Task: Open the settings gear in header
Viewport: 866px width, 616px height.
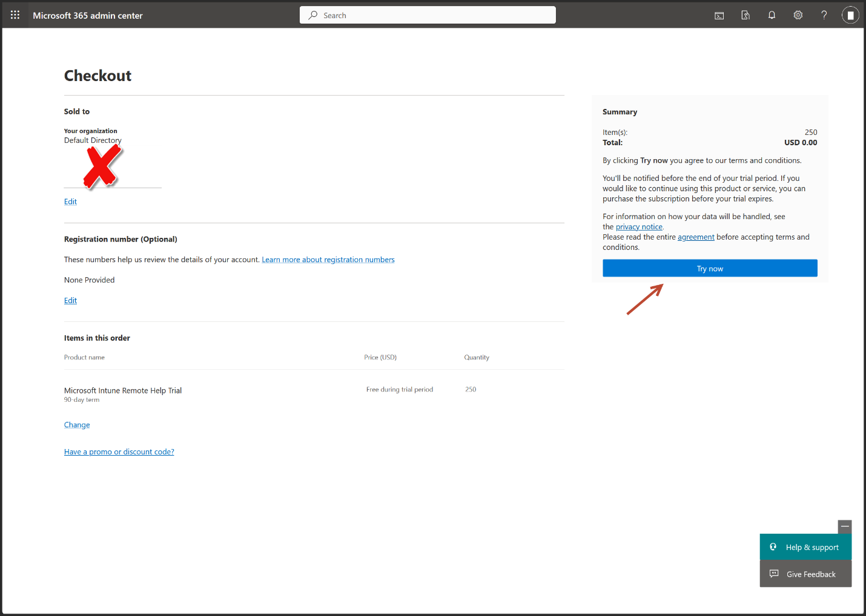Action: click(798, 16)
